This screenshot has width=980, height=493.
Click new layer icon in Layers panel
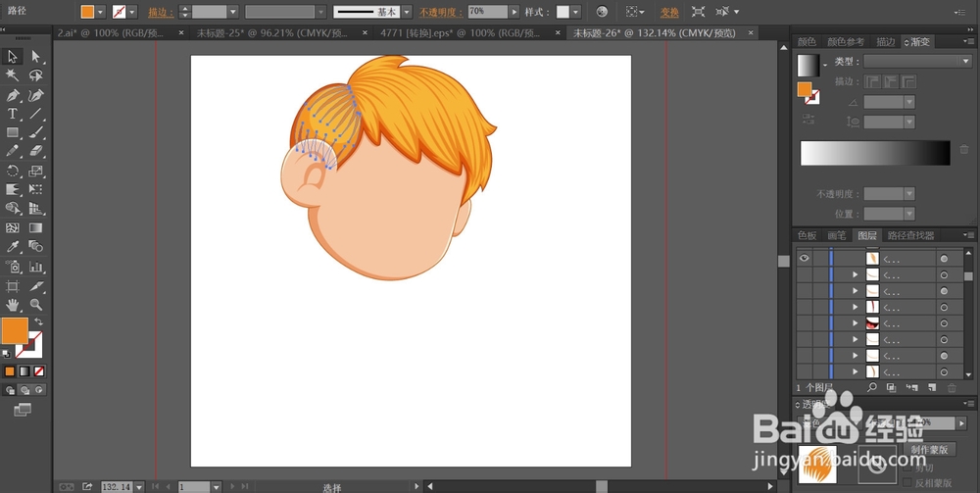pos(932,387)
